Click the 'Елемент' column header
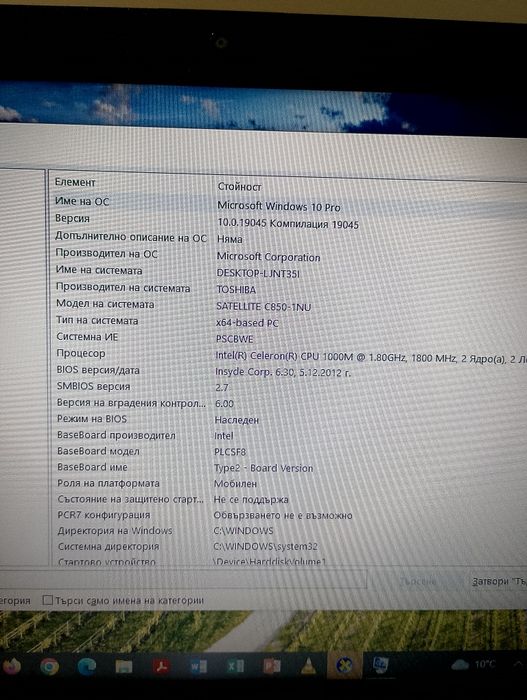Screen dimensions: 527x700 pos(75,182)
